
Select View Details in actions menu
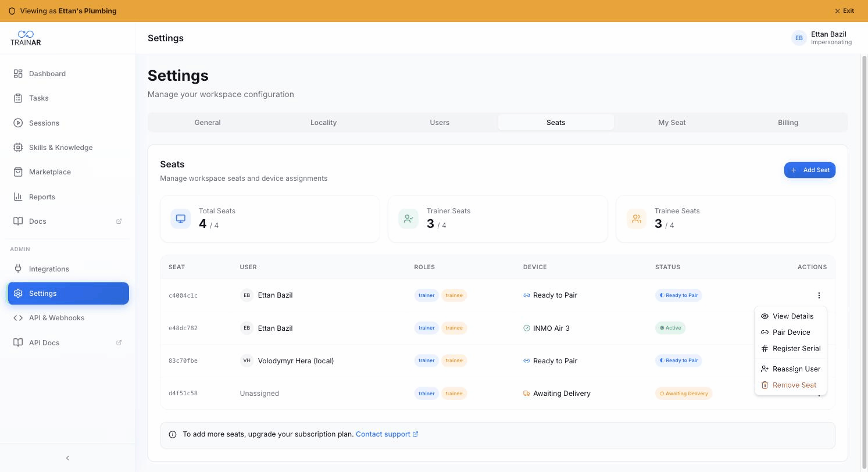791,316
